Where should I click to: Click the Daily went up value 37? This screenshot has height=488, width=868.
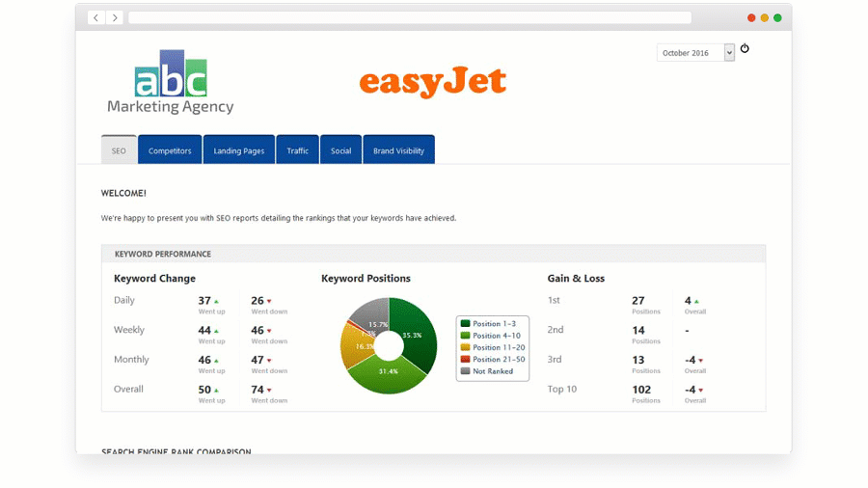pyautogui.click(x=204, y=301)
